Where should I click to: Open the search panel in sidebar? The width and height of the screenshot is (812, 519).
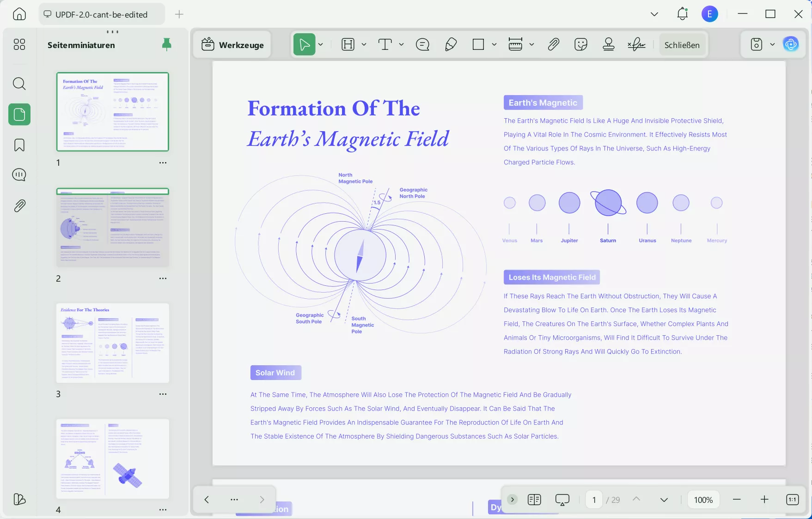coord(19,84)
